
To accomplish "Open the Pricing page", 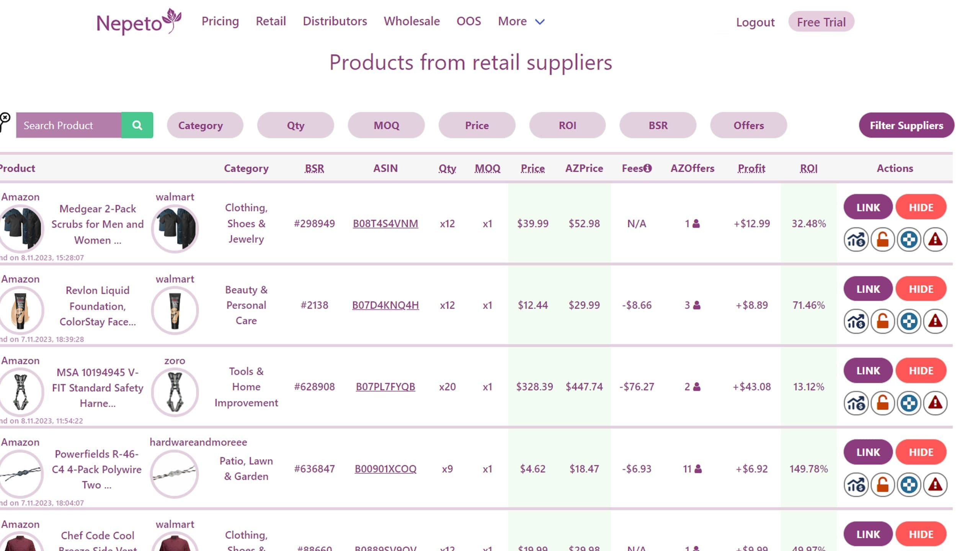I will (x=220, y=21).
